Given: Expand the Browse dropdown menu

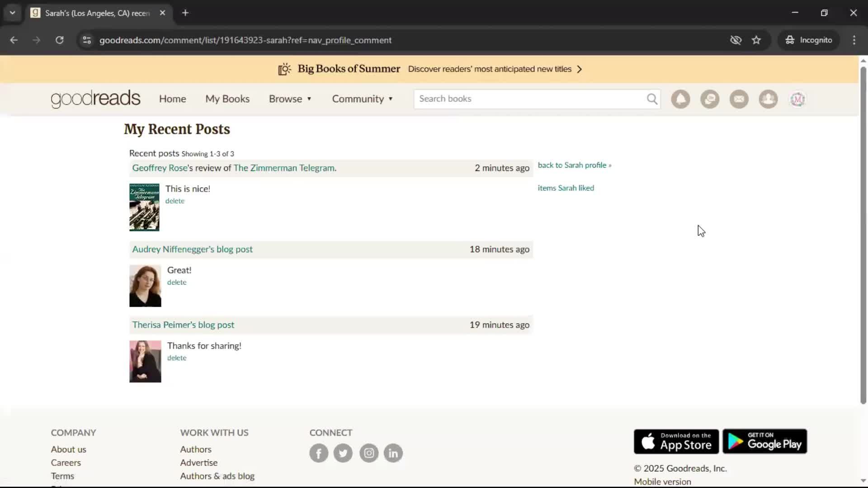Looking at the screenshot, I should point(290,99).
